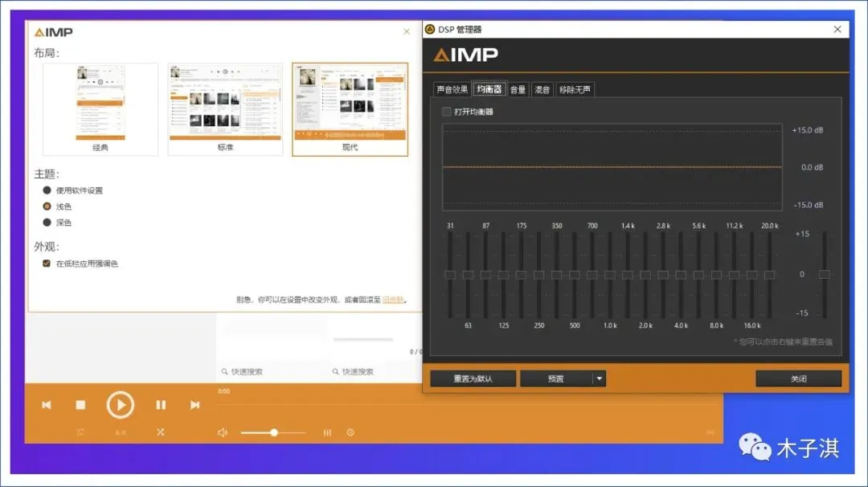Viewport: 868px width, 487px height.
Task: Click the preamp slider next to the ±15 scale
Action: [x=825, y=275]
